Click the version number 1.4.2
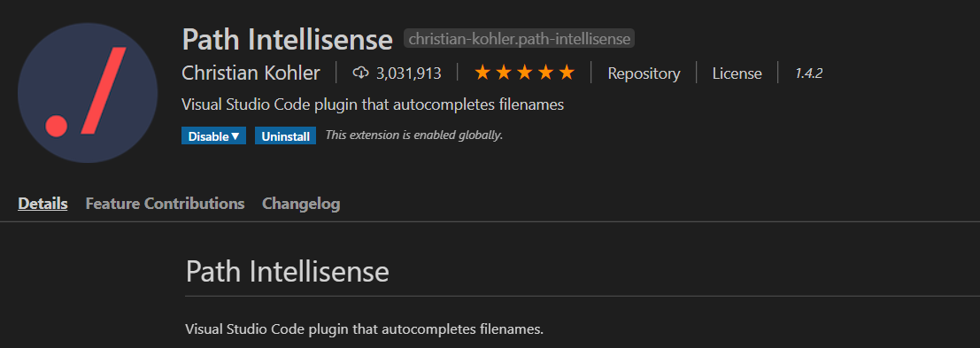This screenshot has height=348, width=980. point(809,73)
